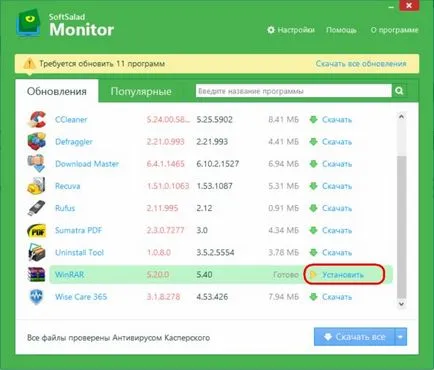
Task: Click Скачать for Uninstall Tool
Action: (x=337, y=252)
